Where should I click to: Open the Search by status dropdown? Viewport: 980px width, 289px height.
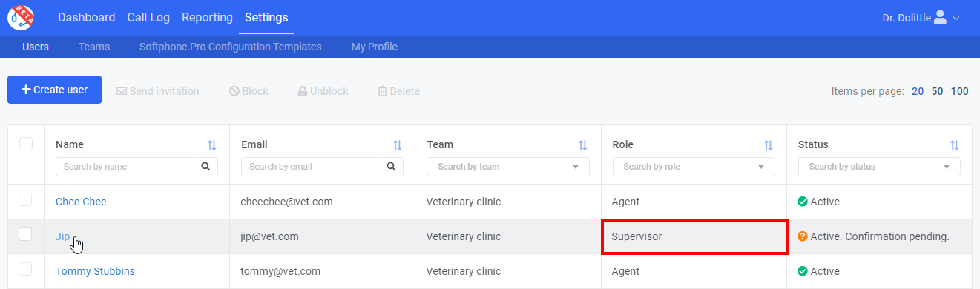coord(879,167)
